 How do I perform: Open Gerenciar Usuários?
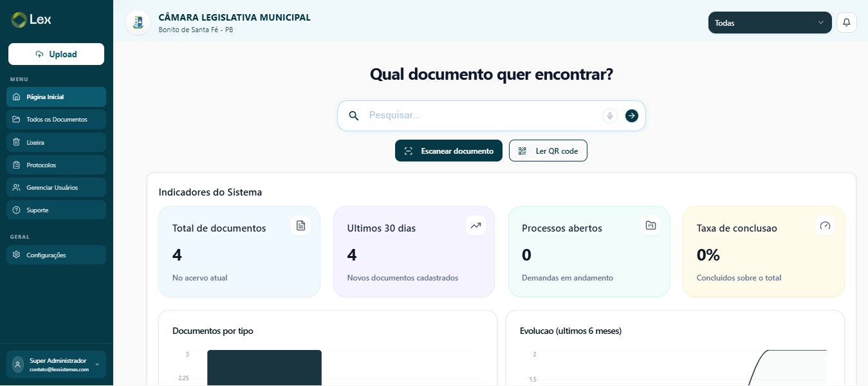point(56,187)
